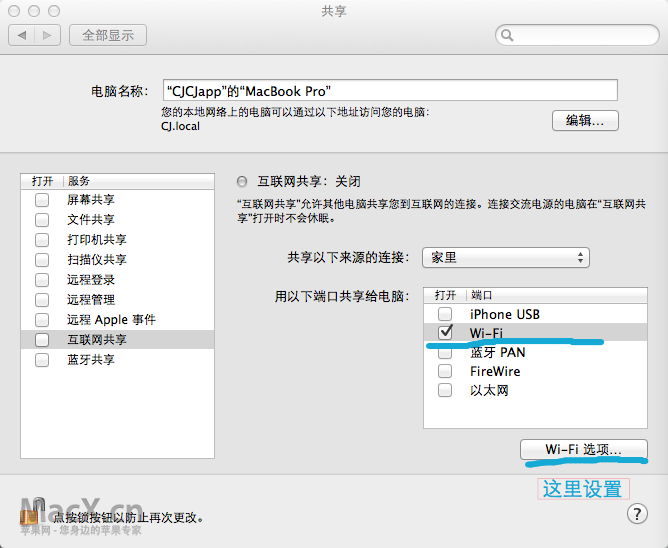Check the 以太网 port checkbox
This screenshot has height=548, width=668.
[x=445, y=390]
